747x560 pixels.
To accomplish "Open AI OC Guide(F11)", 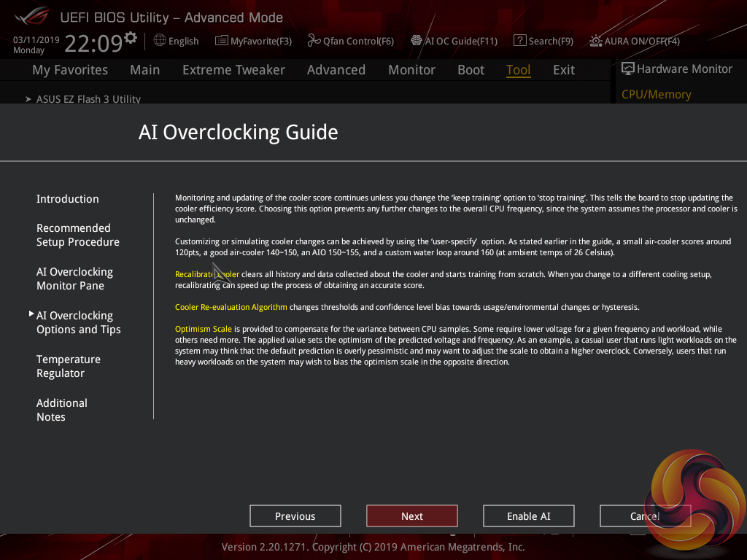I will pyautogui.click(x=454, y=41).
